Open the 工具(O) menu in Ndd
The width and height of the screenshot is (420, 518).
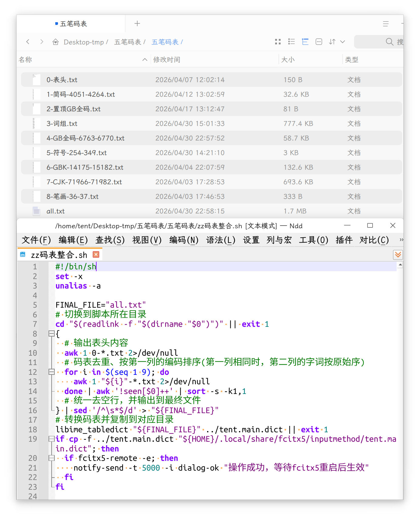(314, 240)
